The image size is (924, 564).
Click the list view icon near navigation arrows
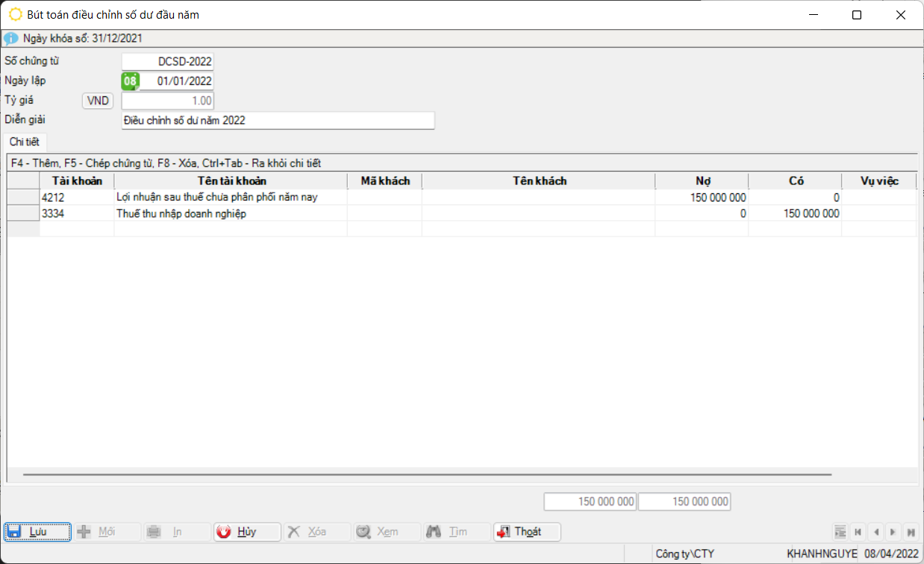pos(840,532)
